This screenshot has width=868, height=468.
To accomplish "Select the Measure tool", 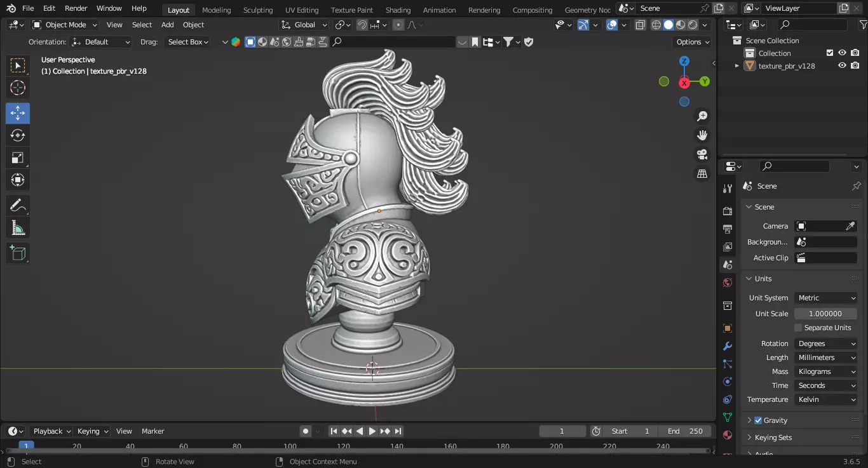I will (18, 228).
